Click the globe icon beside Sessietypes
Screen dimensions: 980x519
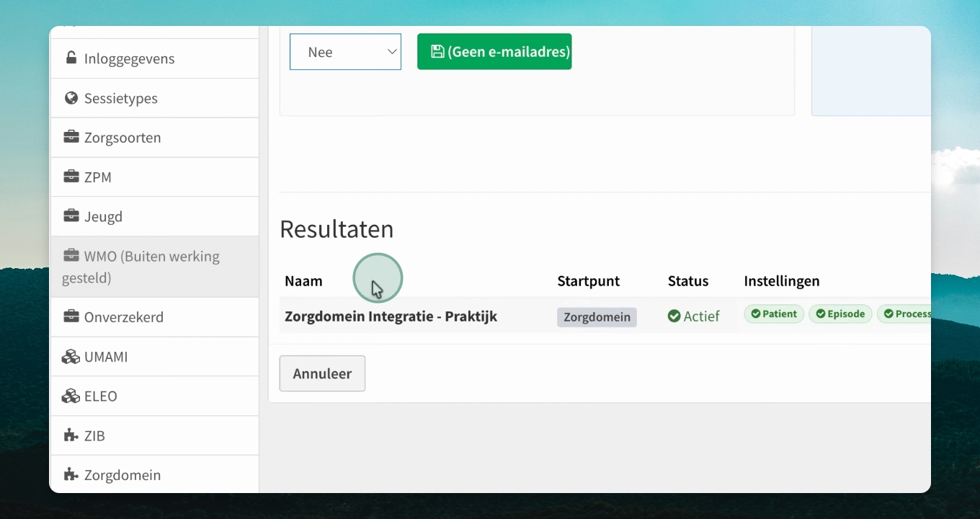coord(71,97)
